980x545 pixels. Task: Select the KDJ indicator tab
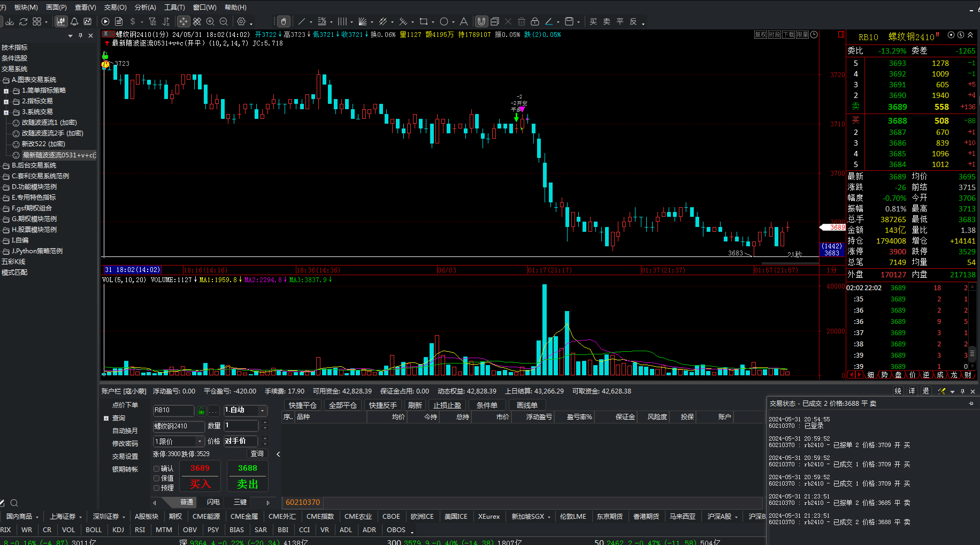(118, 529)
